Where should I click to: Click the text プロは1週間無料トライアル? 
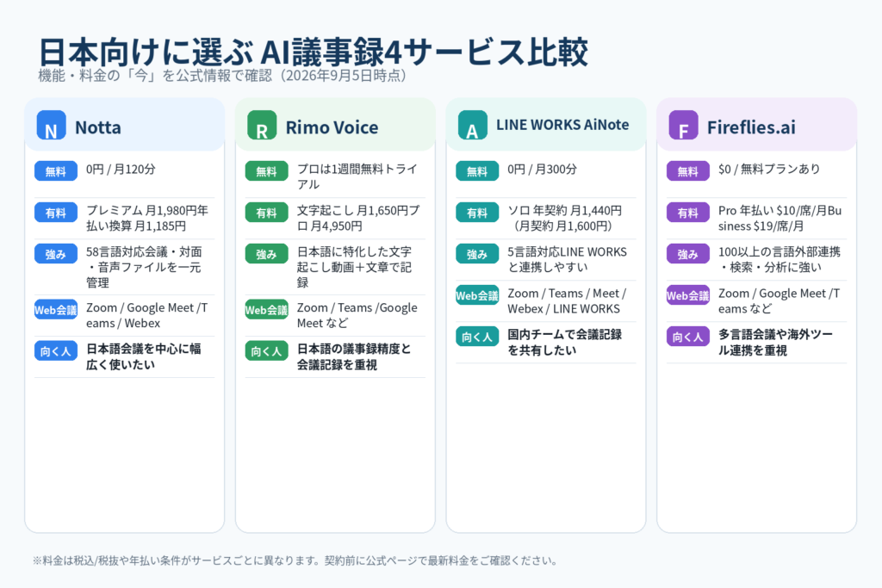click(x=357, y=176)
